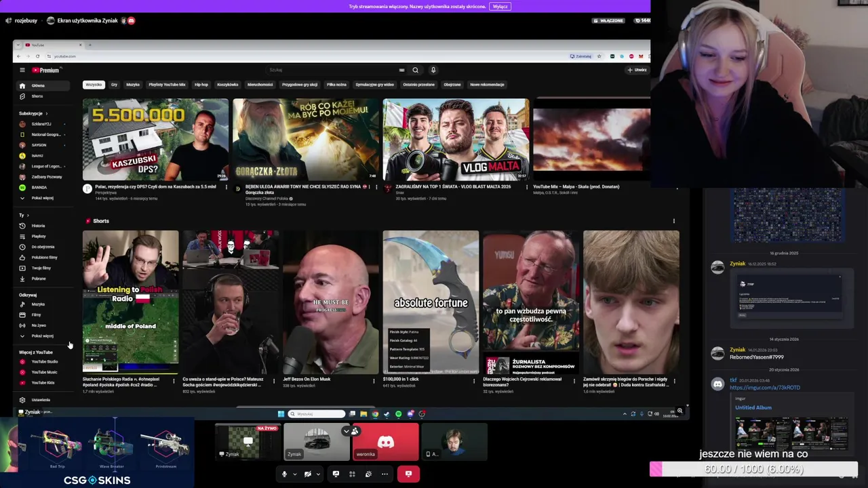This screenshot has height=488, width=868.
Task: Disconnect from the call with red button
Action: coord(408,474)
